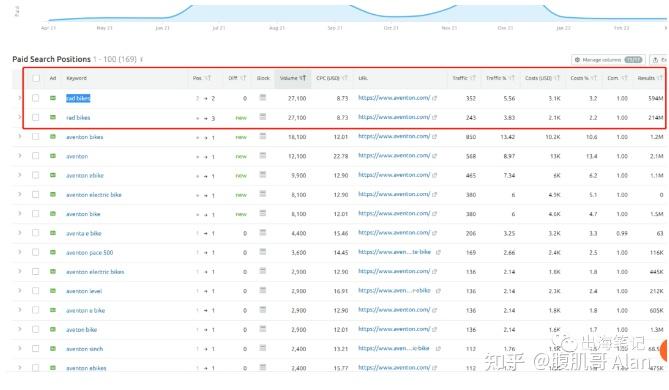Tick the select-all checkbox in table header
The width and height of the screenshot is (669, 390).
click(x=36, y=78)
